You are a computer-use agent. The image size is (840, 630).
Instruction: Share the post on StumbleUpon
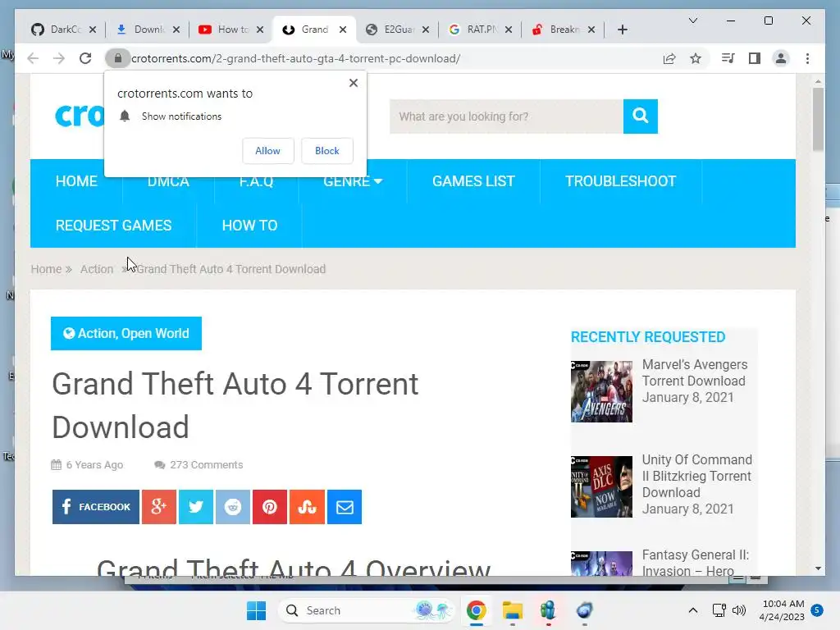307,507
